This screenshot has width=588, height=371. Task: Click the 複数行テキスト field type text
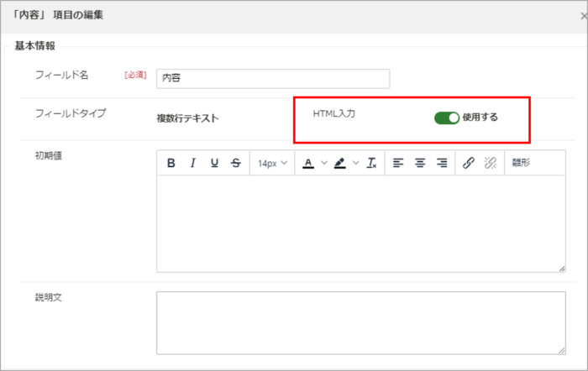tap(187, 118)
